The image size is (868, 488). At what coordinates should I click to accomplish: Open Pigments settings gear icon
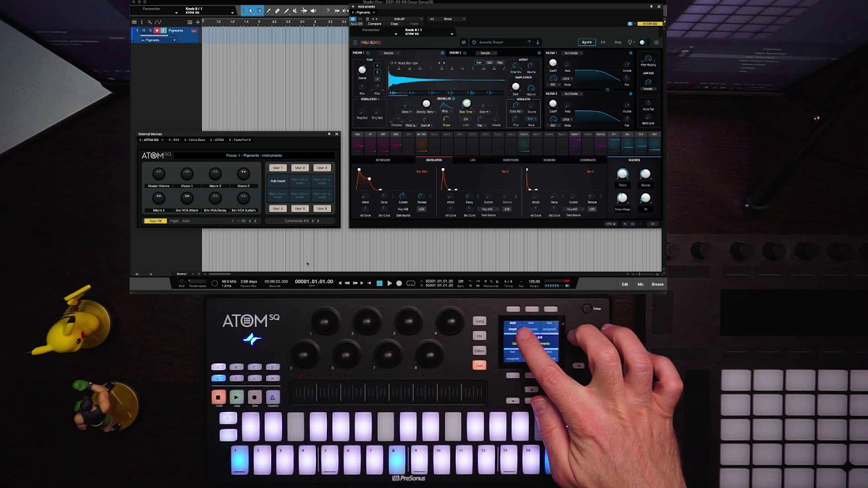tap(656, 43)
